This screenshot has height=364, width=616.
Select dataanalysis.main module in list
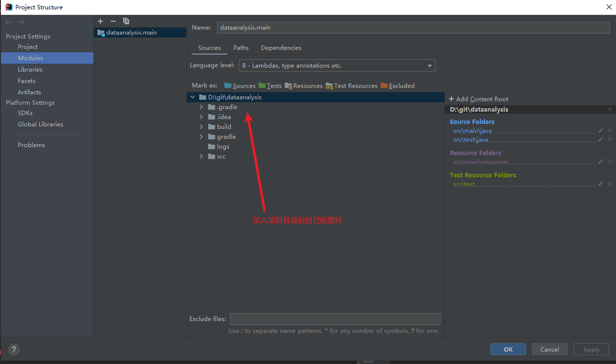coord(140,33)
